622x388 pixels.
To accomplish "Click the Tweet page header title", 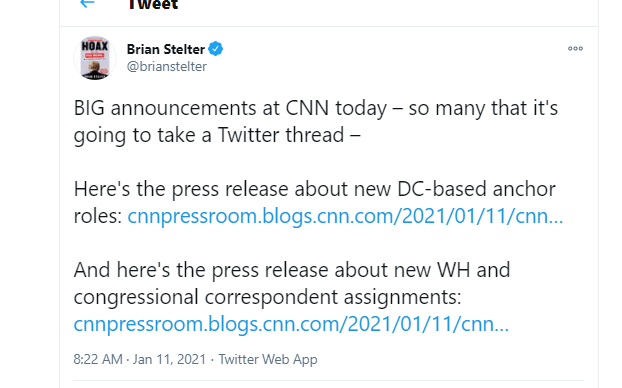I will coord(153,4).
